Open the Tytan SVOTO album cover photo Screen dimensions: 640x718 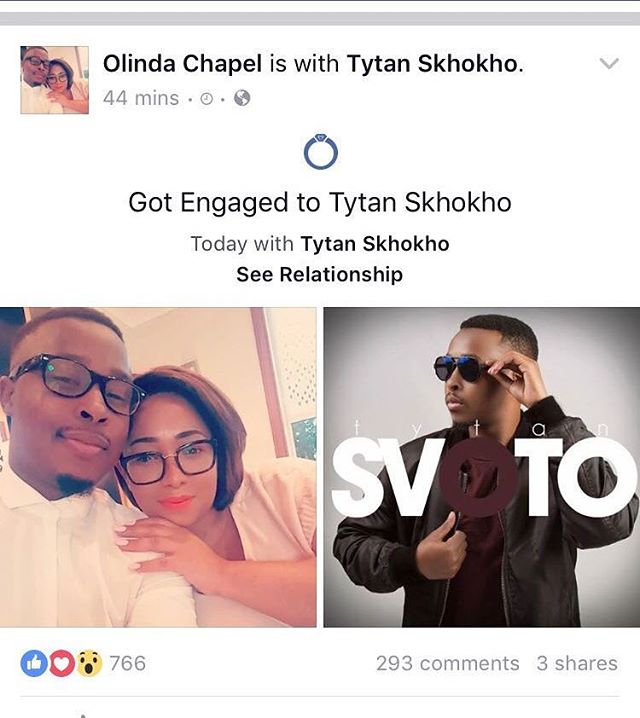click(x=482, y=467)
